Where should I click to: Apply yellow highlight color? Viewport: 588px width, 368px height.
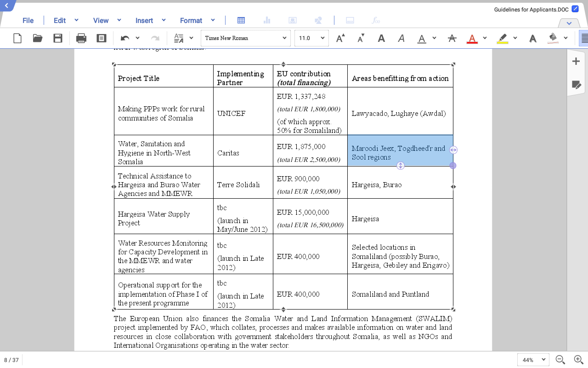503,39
